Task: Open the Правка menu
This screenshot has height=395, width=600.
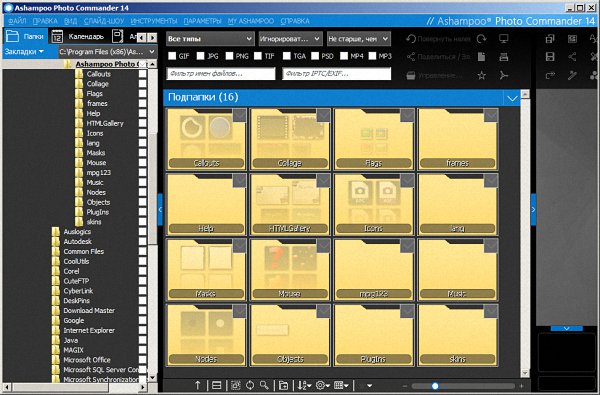Action: click(x=45, y=21)
